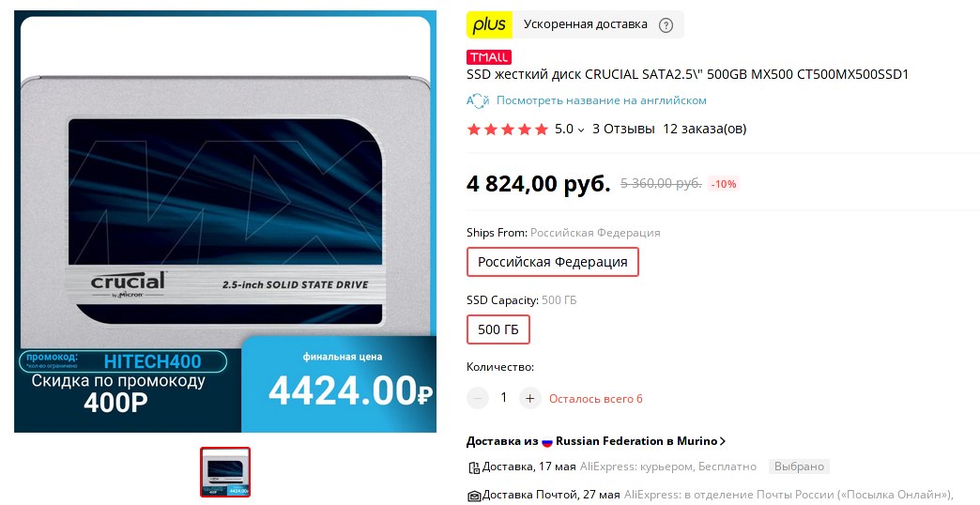Click Посмотреть название на английском link
Image resolution: width=980 pixels, height=505 pixels.
[602, 100]
